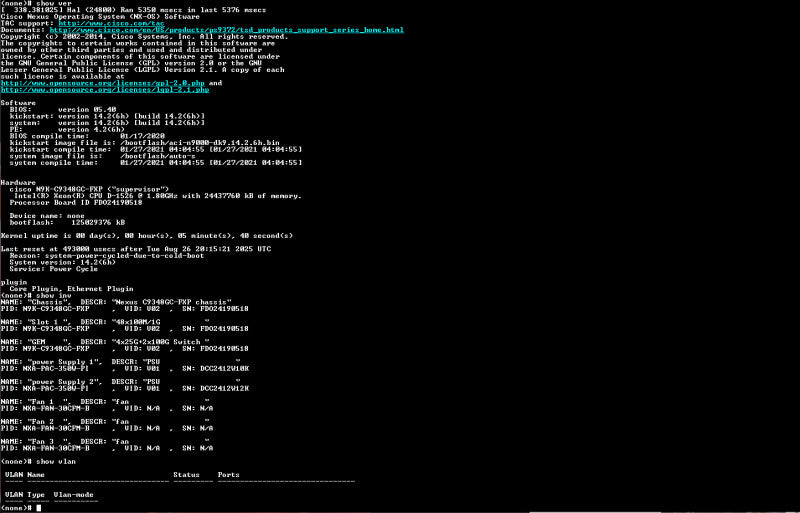Click the 'system: version 14.2(6h)' line

107,123
